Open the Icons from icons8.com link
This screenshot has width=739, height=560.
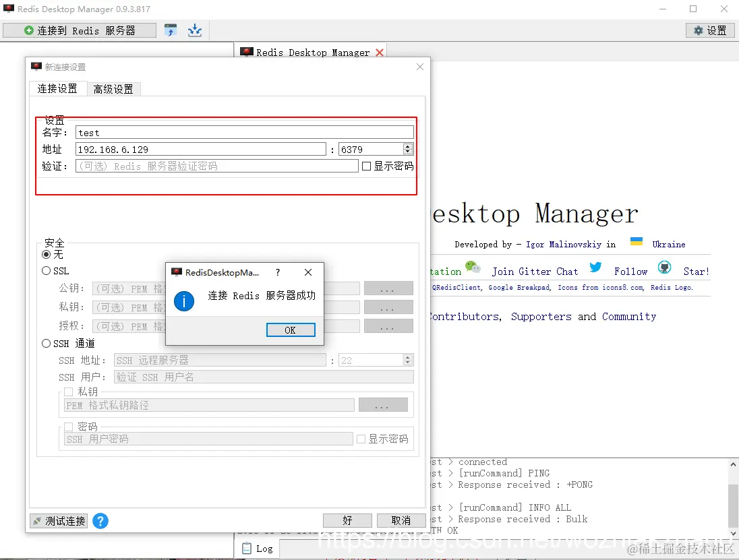click(601, 287)
